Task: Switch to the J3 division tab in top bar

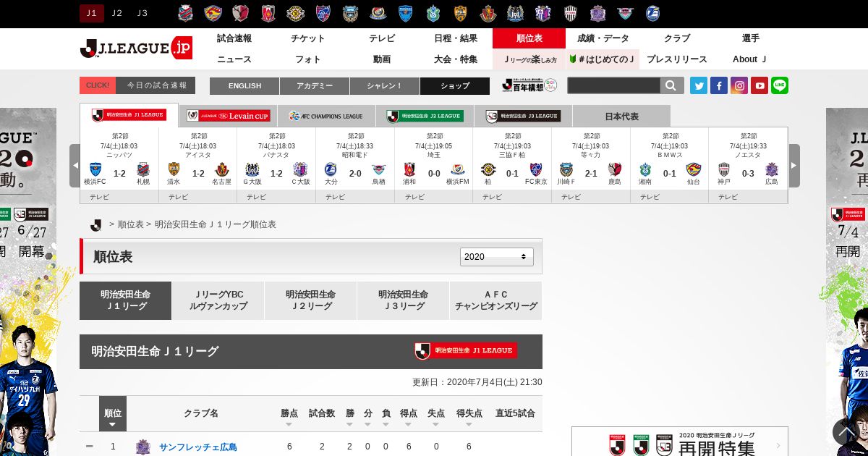Action: pos(142,13)
